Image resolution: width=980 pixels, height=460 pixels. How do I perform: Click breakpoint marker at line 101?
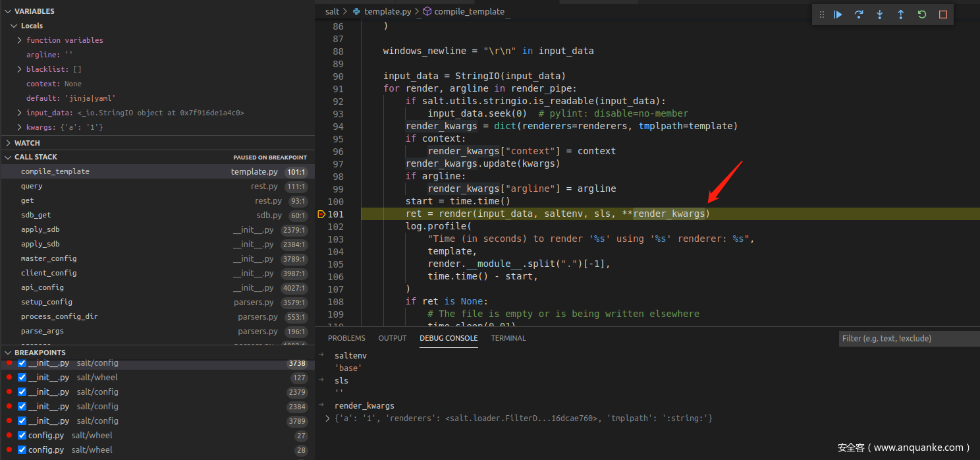pyautogui.click(x=321, y=214)
